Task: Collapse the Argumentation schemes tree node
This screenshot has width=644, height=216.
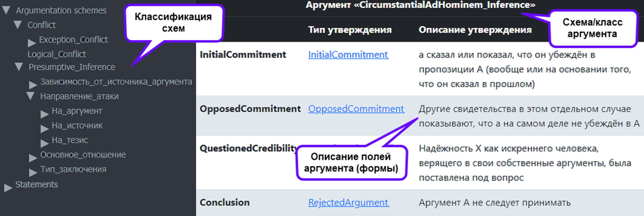Action: (x=6, y=10)
